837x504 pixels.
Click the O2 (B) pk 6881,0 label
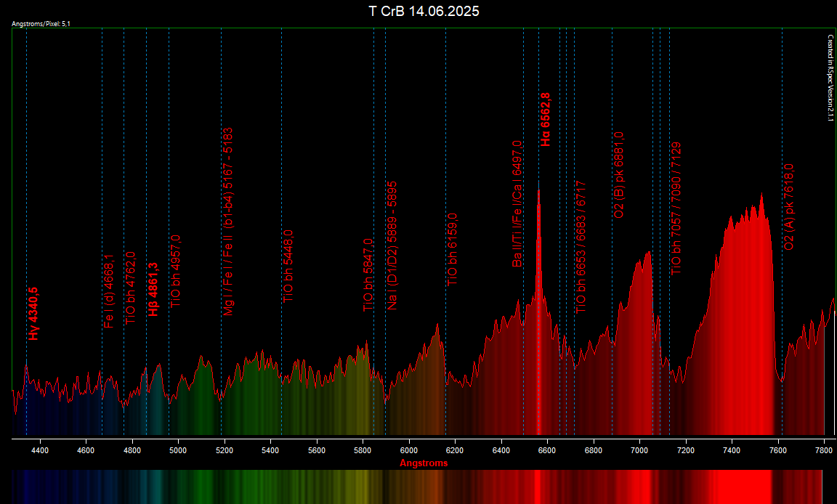point(619,175)
